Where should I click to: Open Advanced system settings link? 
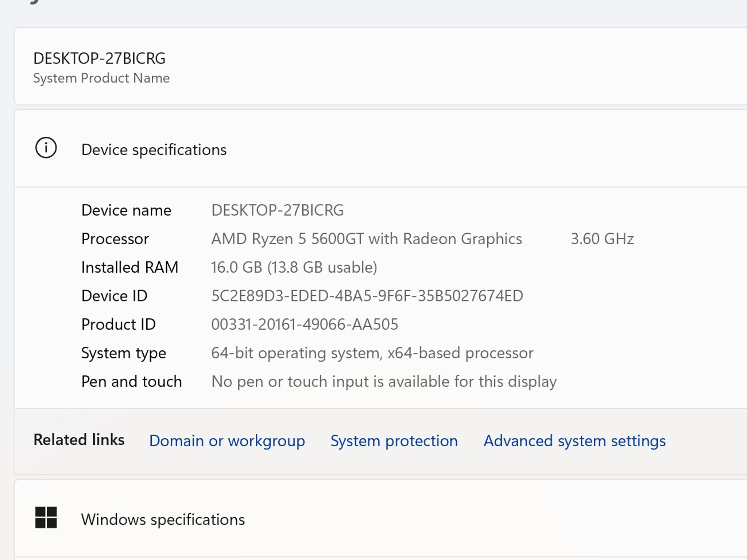coord(574,441)
